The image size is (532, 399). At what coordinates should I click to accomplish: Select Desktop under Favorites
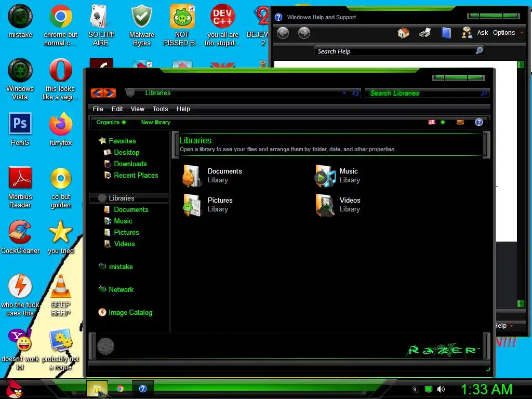(122, 152)
